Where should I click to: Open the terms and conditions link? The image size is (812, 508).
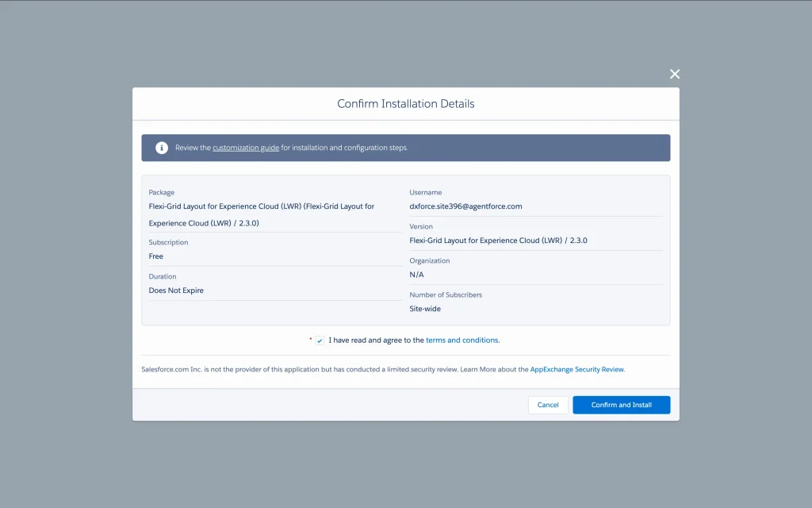pyautogui.click(x=462, y=340)
